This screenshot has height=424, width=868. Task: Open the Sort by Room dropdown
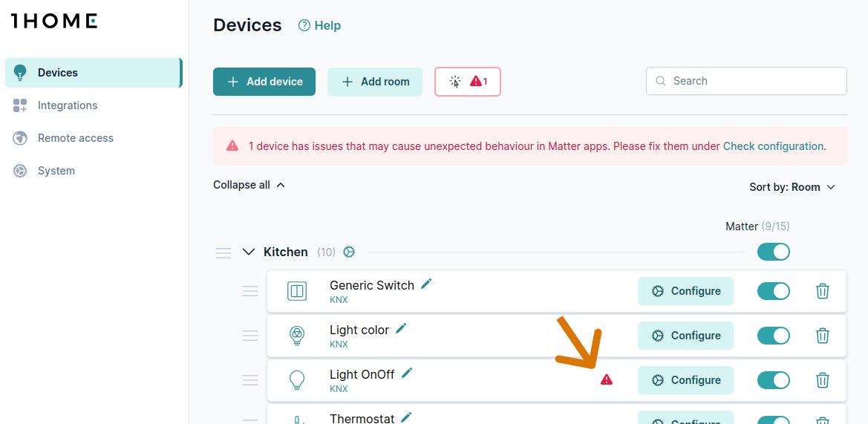(x=792, y=187)
